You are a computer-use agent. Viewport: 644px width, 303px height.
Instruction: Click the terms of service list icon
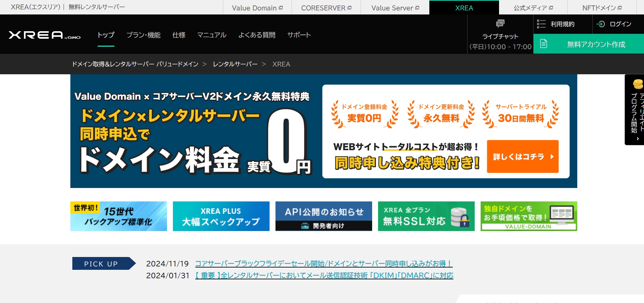click(541, 24)
